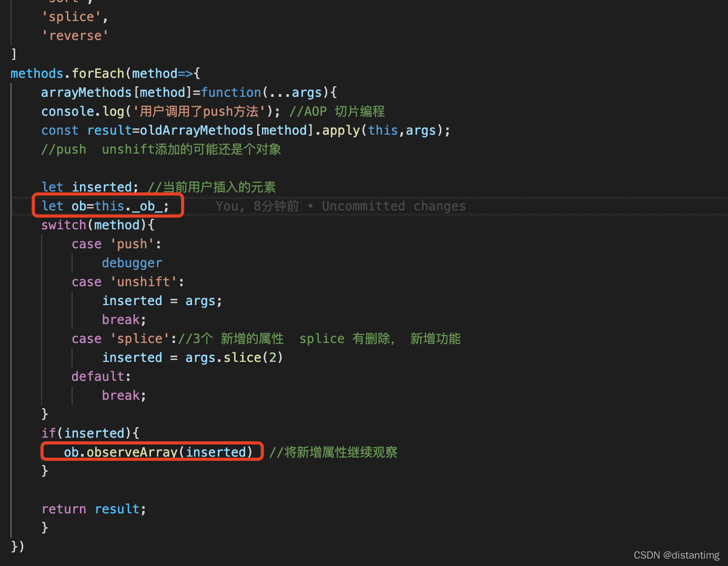Image resolution: width=728 pixels, height=566 pixels.
Task: Click the case 'splice' label
Action: pos(121,338)
